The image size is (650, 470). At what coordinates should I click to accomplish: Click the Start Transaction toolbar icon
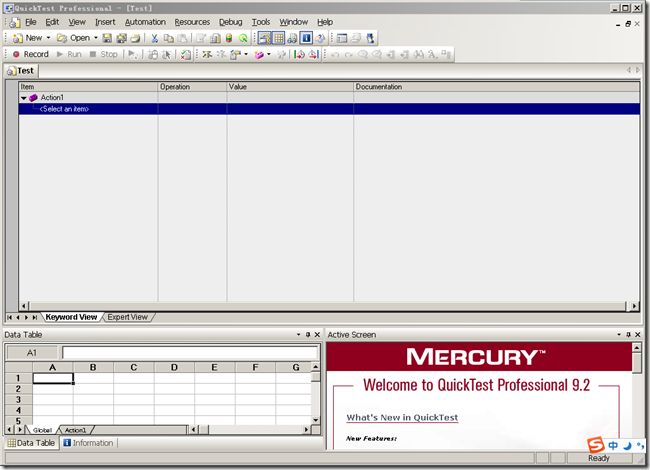[x=299, y=54]
